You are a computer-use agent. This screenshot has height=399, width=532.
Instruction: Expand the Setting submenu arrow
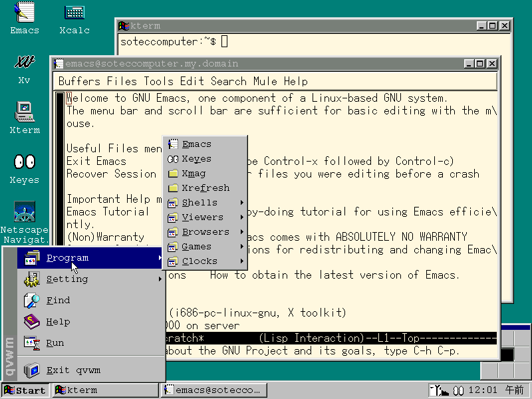click(160, 279)
